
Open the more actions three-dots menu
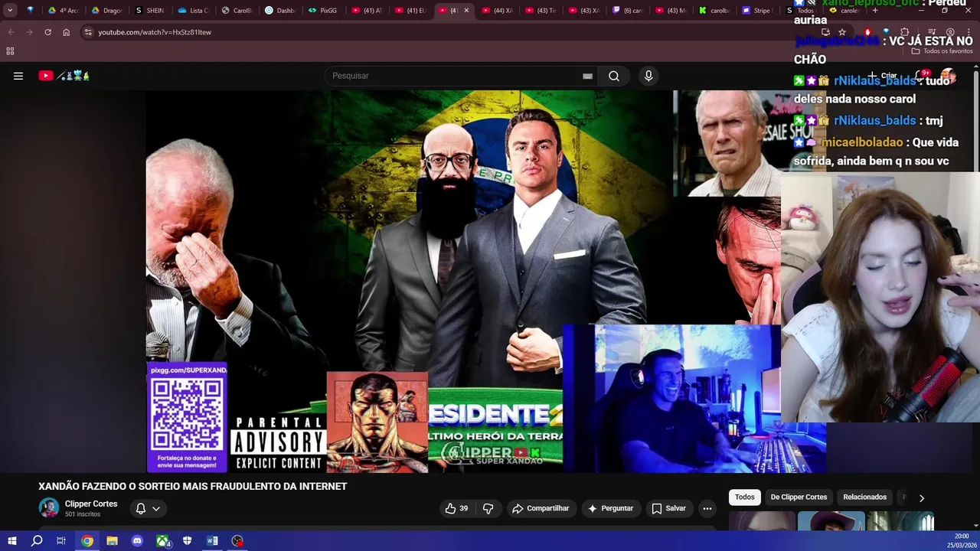point(707,508)
